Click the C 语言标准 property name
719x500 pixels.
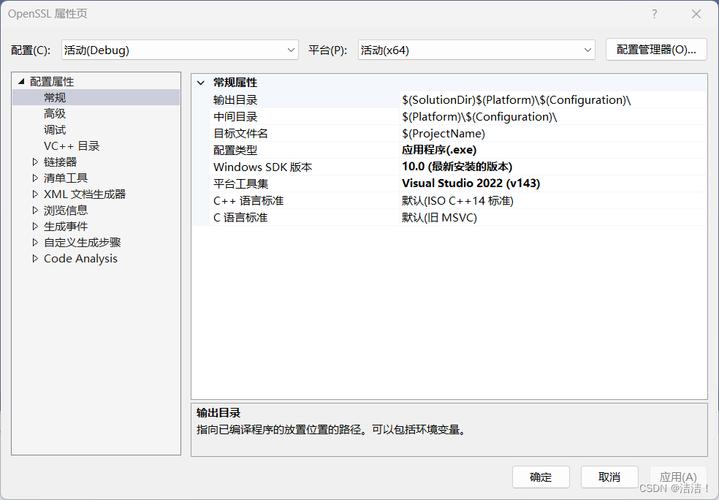(x=240, y=217)
